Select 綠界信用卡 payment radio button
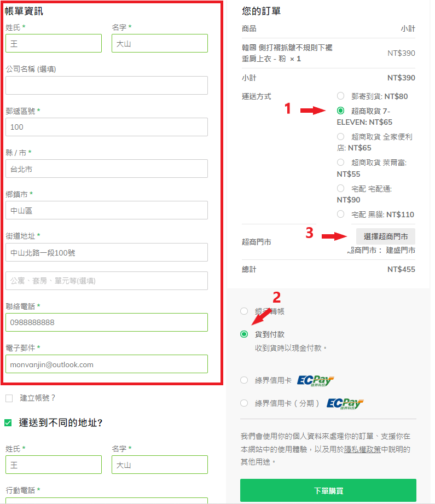This screenshot has height=504, width=435. 244,380
